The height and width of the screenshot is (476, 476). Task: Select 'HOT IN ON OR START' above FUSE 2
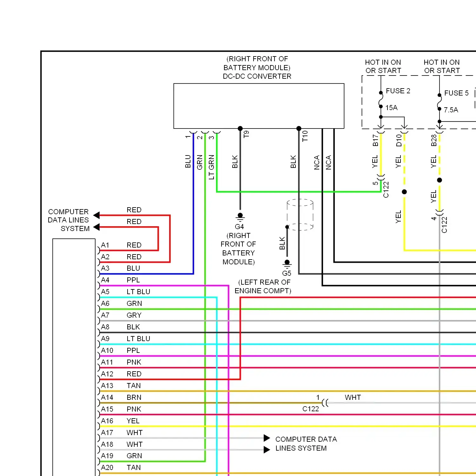click(x=383, y=67)
